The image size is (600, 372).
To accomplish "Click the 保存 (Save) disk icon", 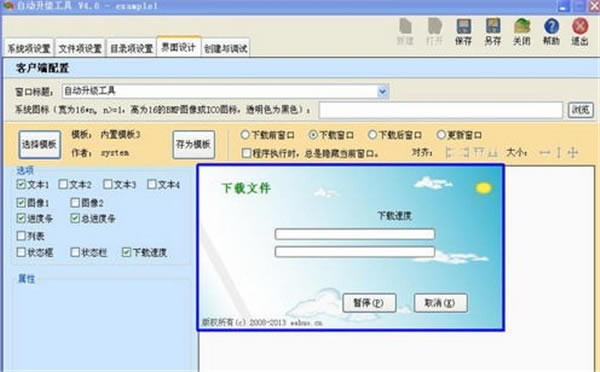I will (x=463, y=26).
